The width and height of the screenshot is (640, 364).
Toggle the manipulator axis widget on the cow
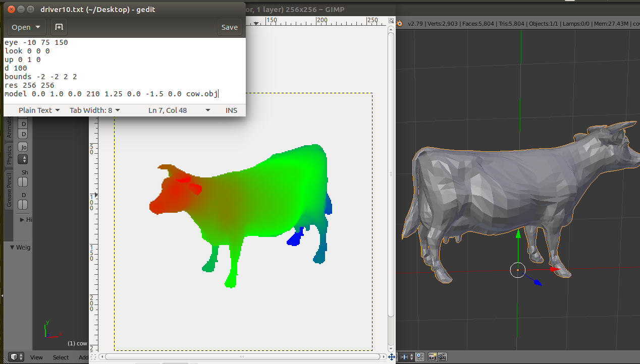[518, 270]
